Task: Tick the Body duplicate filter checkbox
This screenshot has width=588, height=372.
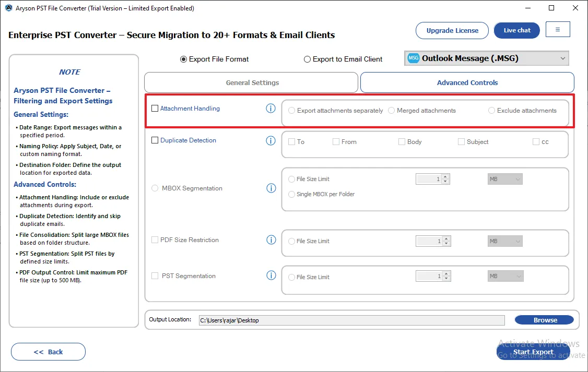Action: pos(402,141)
